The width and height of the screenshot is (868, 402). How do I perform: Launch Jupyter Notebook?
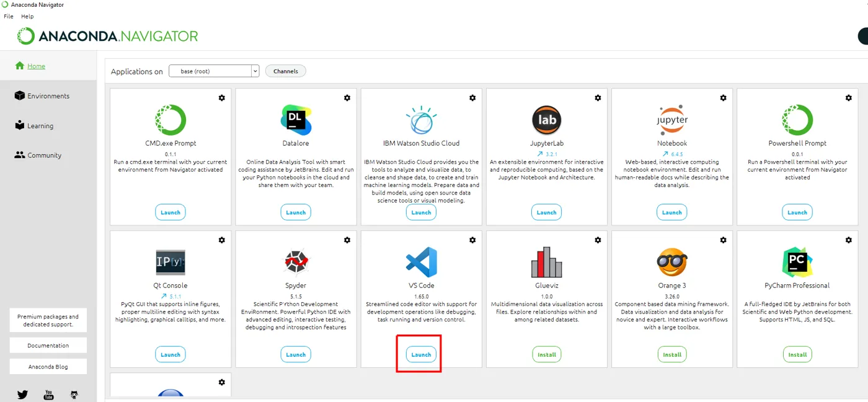tap(672, 212)
